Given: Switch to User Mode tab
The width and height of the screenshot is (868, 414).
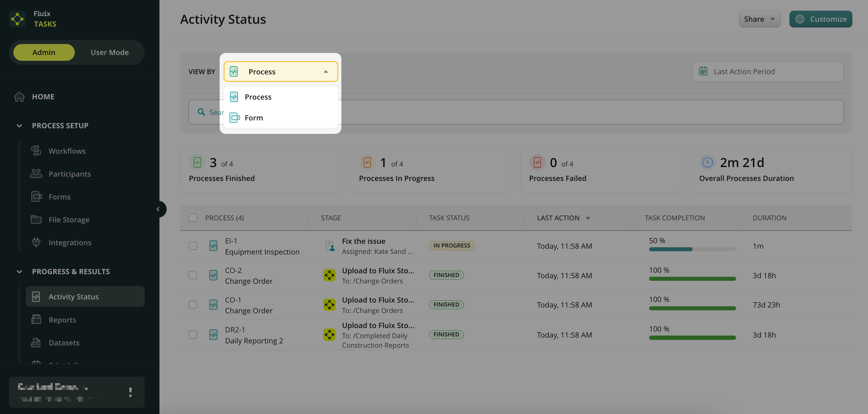Looking at the screenshot, I should 110,52.
